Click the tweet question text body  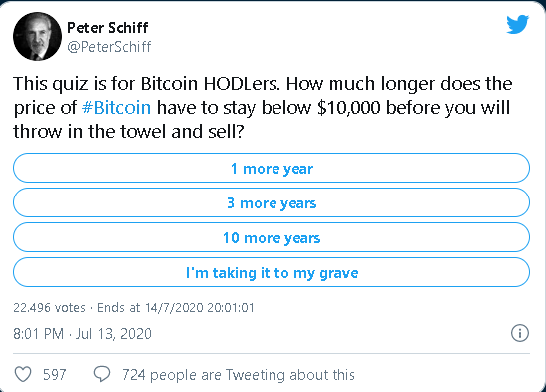pyautogui.click(x=263, y=107)
